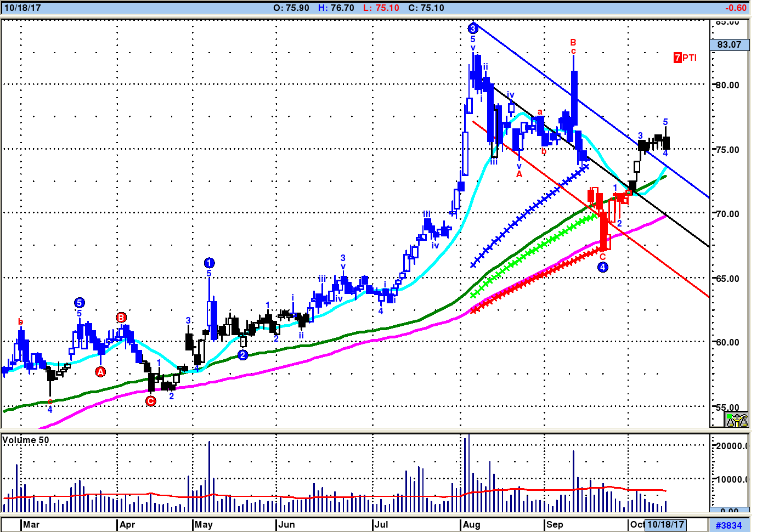The height and width of the screenshot is (532, 768).
Task: Select the blue circled wave 4 marker at the September low
Action: [x=602, y=267]
